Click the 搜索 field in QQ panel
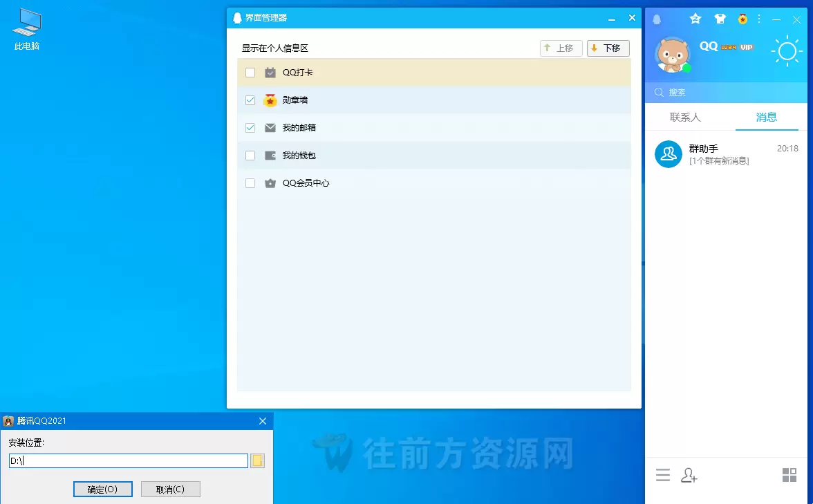This screenshot has width=813, height=504. (x=726, y=93)
